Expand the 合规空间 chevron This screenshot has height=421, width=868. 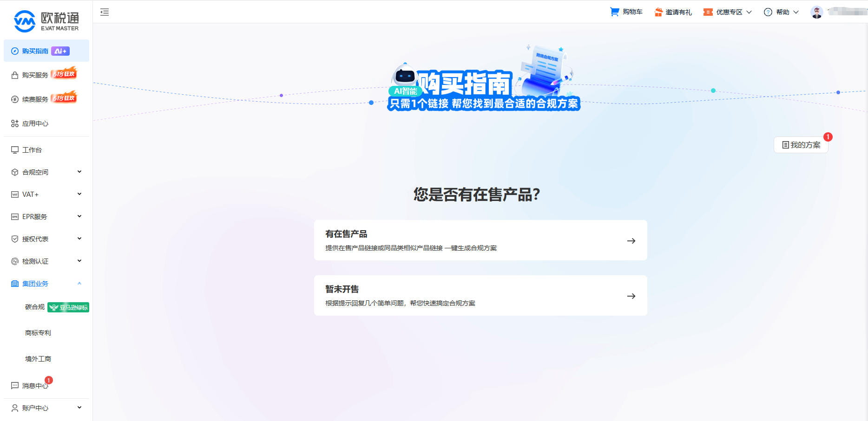(x=79, y=172)
